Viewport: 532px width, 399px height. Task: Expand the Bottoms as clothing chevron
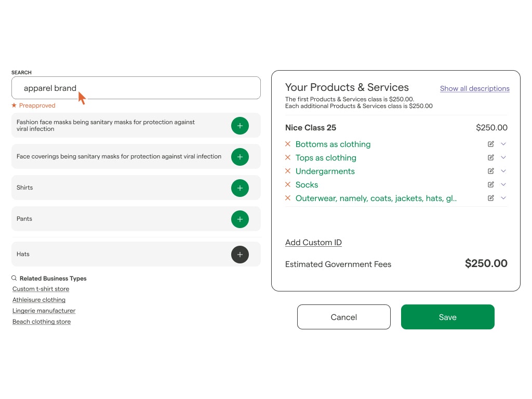pyautogui.click(x=503, y=144)
